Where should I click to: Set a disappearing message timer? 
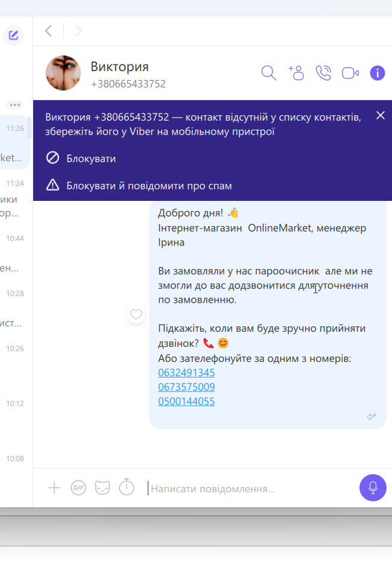click(x=126, y=487)
